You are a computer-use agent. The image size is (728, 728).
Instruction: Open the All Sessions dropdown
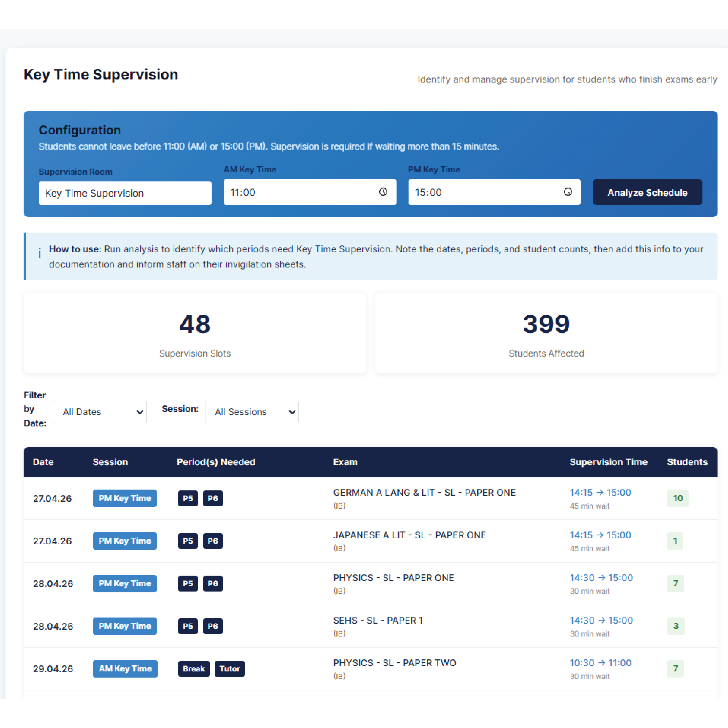pos(252,412)
